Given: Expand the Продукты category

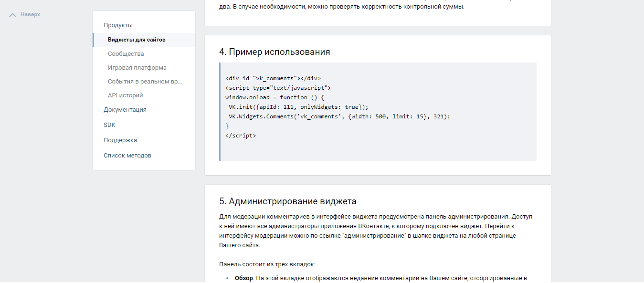Looking at the screenshot, I should (x=118, y=24).
